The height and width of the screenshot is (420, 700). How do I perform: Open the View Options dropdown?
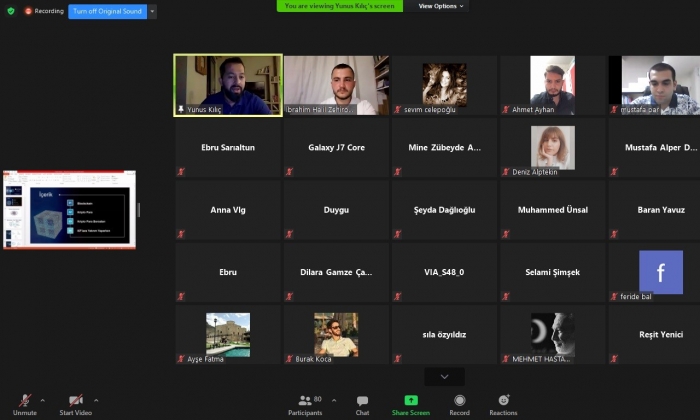441,6
